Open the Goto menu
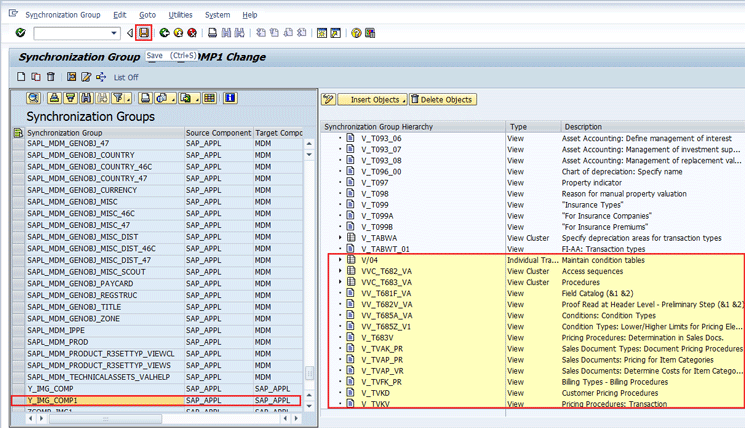The height and width of the screenshot is (428, 745). pos(147,15)
